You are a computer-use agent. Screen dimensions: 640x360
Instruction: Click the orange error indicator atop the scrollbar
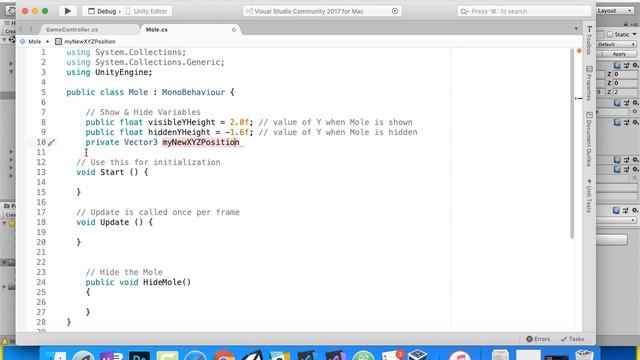[579, 51]
